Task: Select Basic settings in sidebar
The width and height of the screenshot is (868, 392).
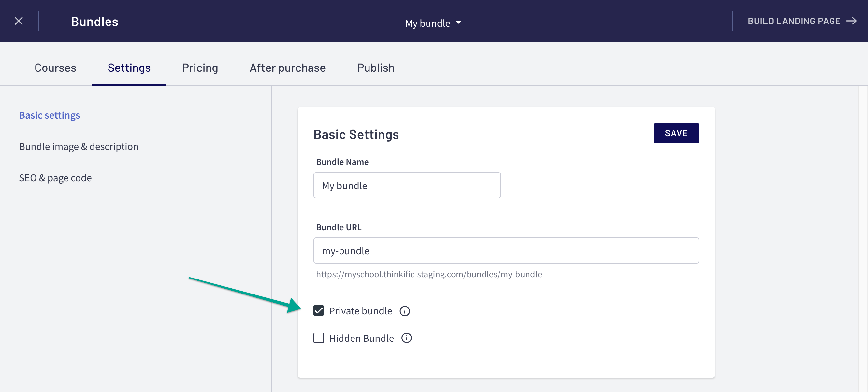Action: 50,115
